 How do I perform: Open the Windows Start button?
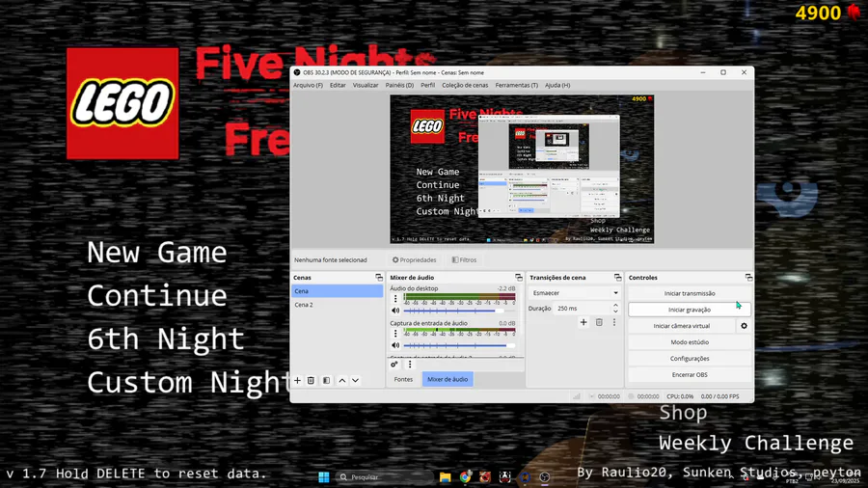point(324,477)
